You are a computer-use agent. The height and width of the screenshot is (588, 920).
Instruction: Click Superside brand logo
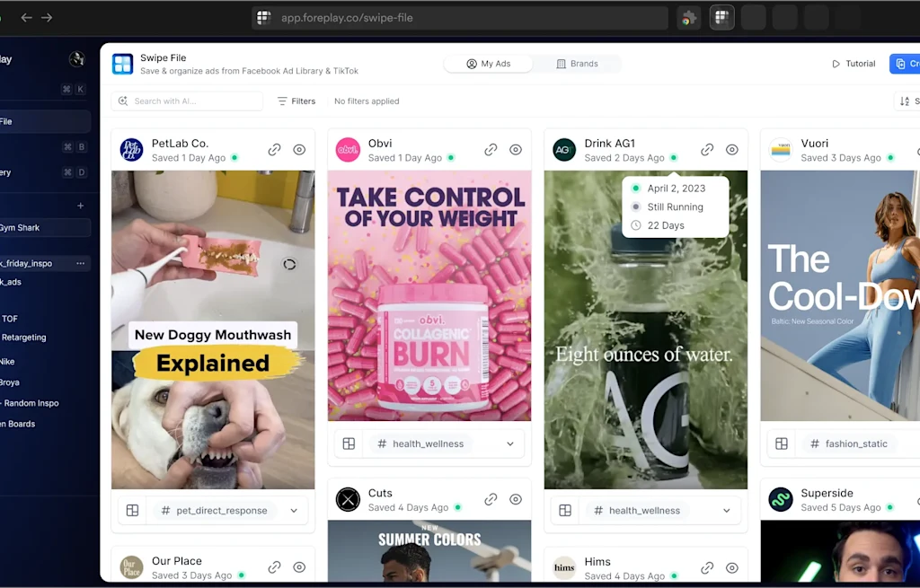point(781,499)
